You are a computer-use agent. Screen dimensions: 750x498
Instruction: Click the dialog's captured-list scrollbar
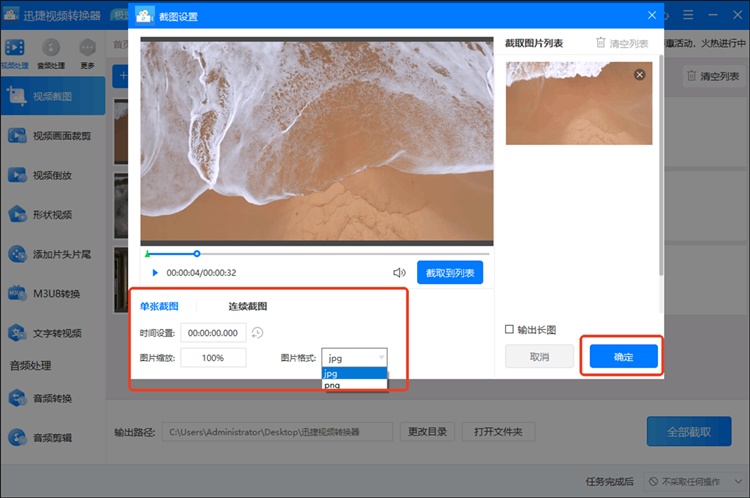click(661, 165)
